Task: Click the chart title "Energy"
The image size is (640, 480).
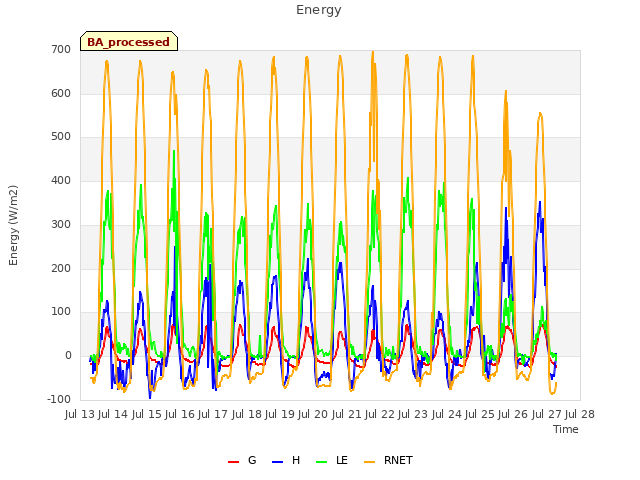Action: (319, 10)
